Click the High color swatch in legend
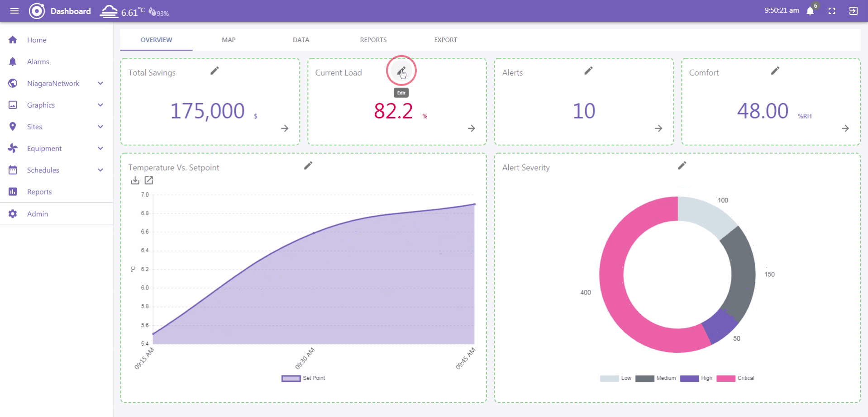The image size is (868, 417). (689, 379)
